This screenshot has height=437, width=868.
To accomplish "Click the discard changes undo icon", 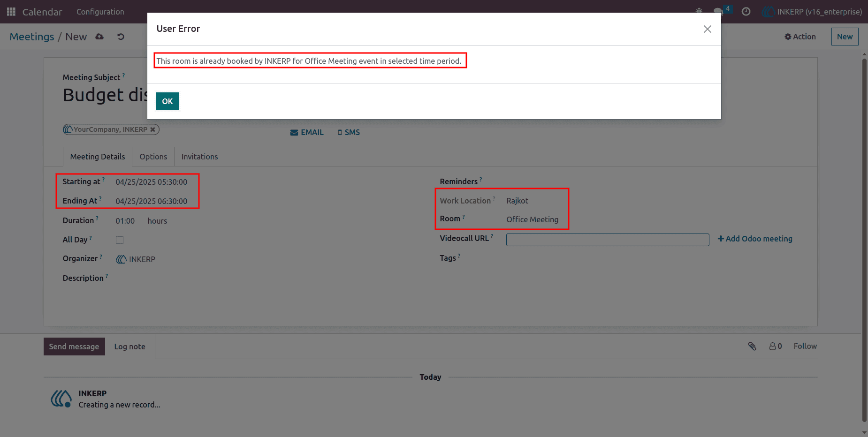I will pyautogui.click(x=121, y=37).
